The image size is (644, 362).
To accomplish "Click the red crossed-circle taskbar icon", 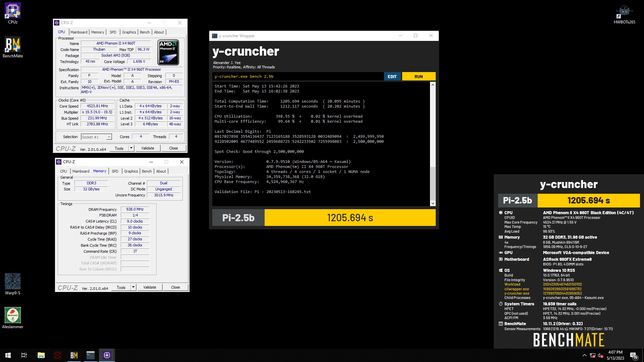I will (x=58, y=355).
